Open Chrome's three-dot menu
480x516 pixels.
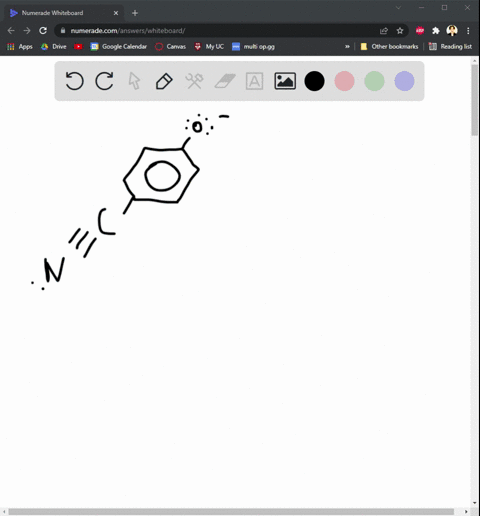click(x=468, y=31)
